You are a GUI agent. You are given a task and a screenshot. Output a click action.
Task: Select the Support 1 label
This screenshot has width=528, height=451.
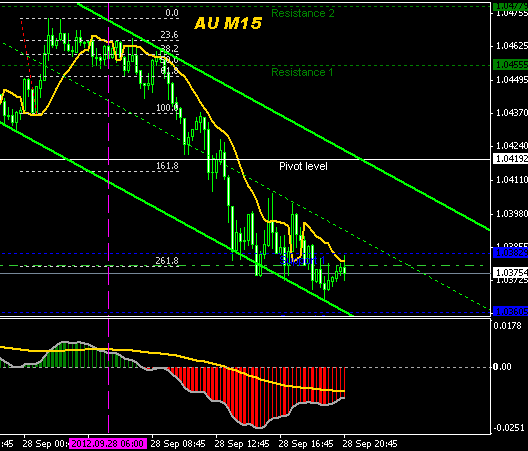[302, 260]
